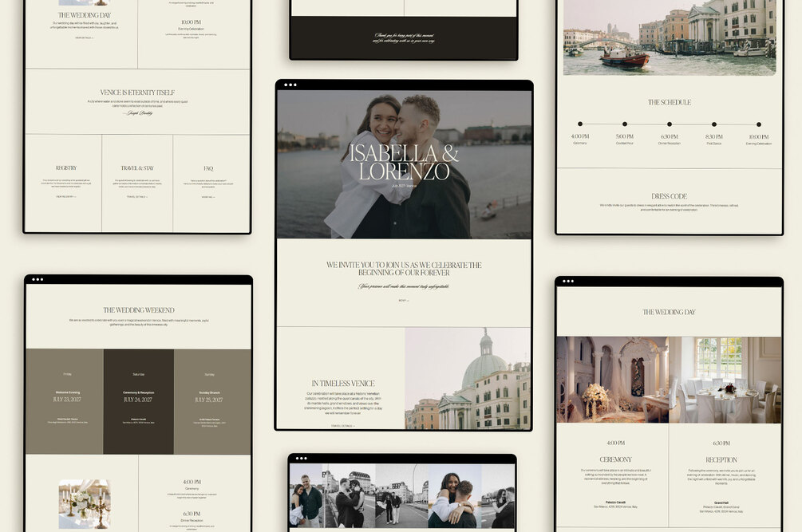This screenshot has height=532, width=802.
Task: Click the ISABELLA & LORENZO hero title
Action: point(404,163)
